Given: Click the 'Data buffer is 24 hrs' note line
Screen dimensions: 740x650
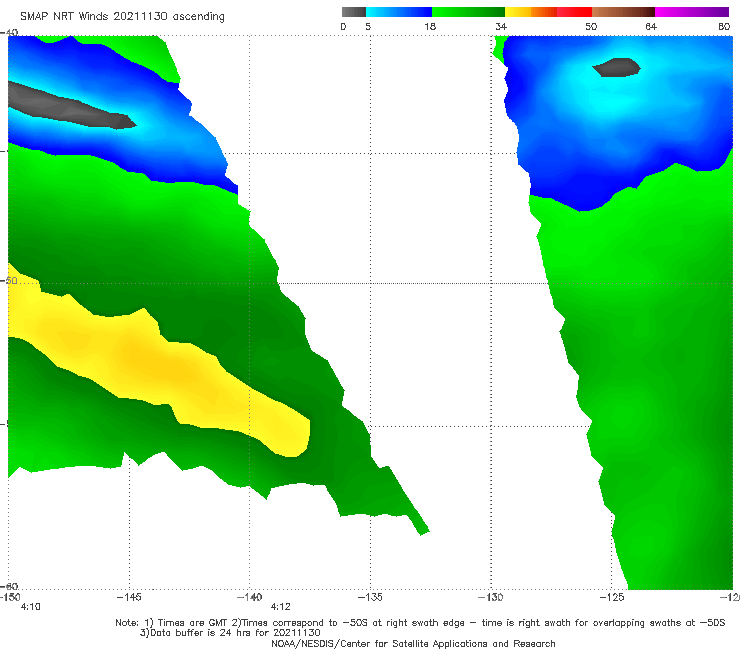Looking at the screenshot, I should coord(230,633).
